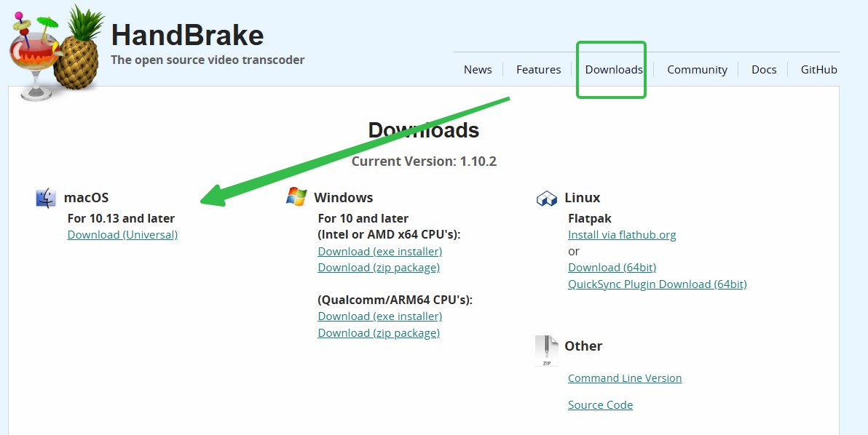Click the Linux blue cube icon
This screenshot has width=868, height=435.
(546, 199)
